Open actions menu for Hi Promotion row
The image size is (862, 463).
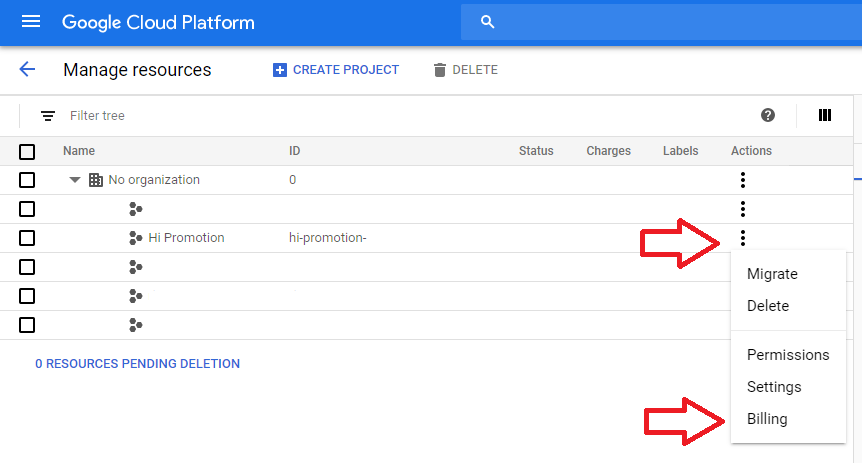tap(743, 238)
